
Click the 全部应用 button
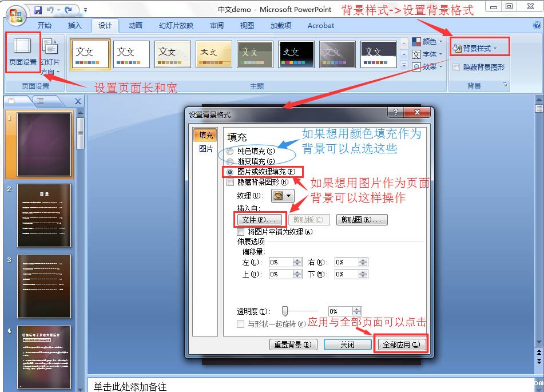coord(401,345)
